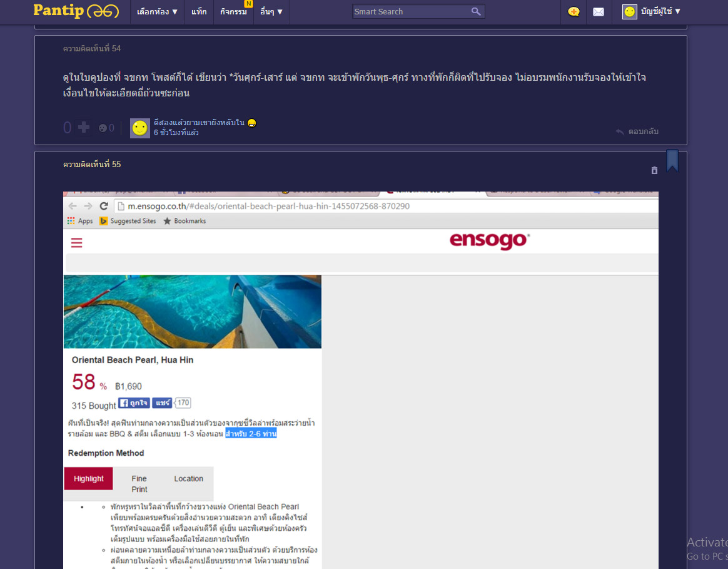728x569 pixels.
Task: Click the laughing emoji beside the username
Action: pyautogui.click(x=251, y=123)
